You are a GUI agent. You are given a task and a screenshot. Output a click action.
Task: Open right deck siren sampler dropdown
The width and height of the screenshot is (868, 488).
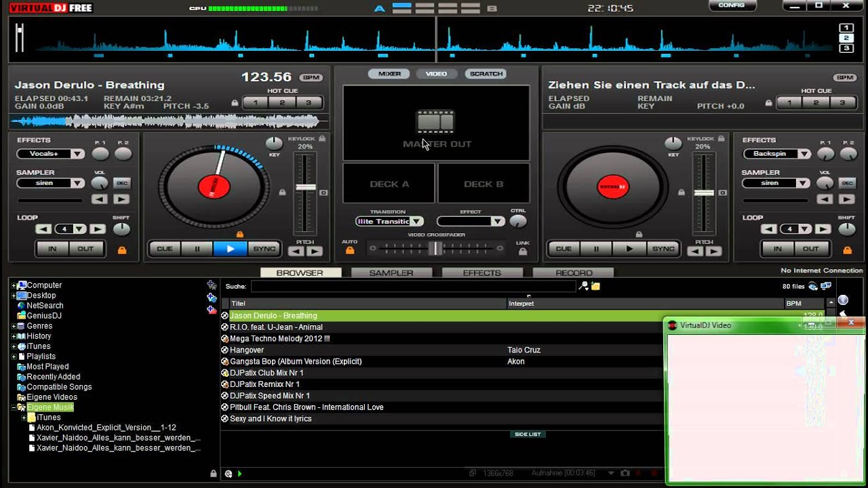pyautogui.click(x=804, y=183)
